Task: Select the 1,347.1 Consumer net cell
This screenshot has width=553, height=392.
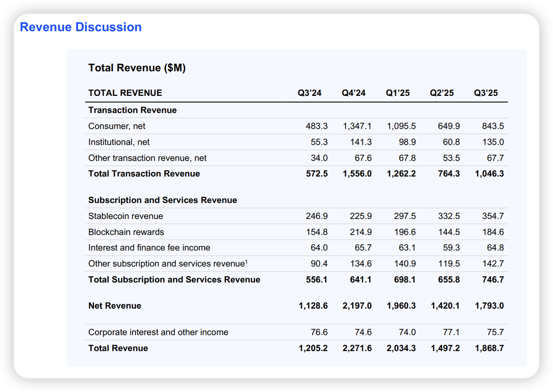Action: click(357, 126)
